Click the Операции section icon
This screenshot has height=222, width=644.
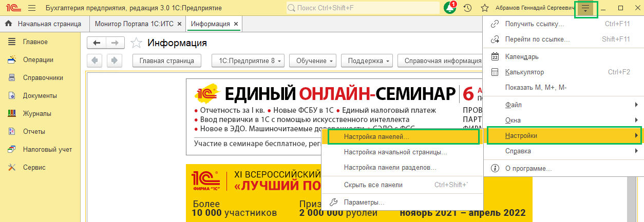[x=12, y=60]
